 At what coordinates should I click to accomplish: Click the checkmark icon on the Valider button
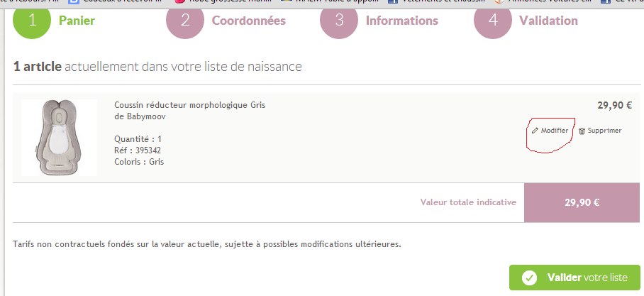pyautogui.click(x=528, y=278)
